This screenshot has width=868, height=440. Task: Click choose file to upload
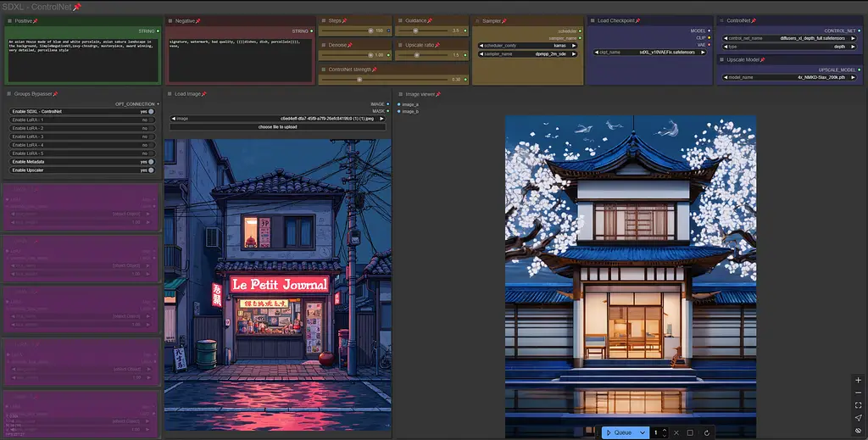coord(277,126)
